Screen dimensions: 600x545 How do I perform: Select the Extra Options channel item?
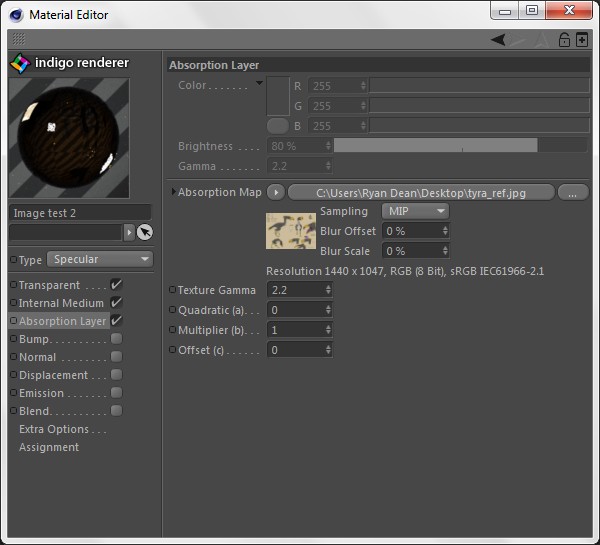coord(62,429)
